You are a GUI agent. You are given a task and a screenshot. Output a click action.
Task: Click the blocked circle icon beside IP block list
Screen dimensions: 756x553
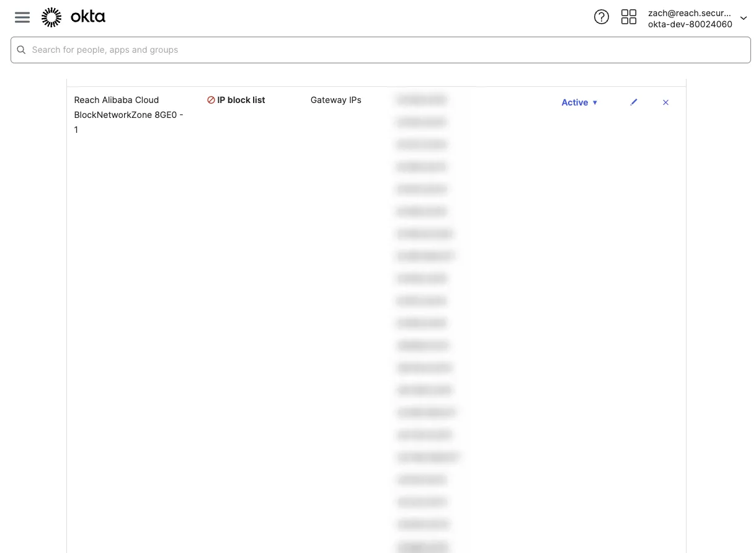(x=211, y=100)
